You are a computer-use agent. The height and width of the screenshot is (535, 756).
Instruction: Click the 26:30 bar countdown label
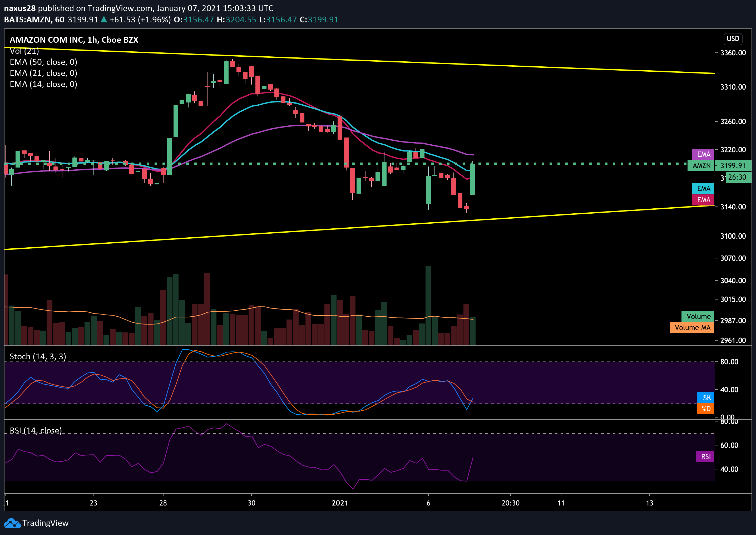click(x=739, y=177)
